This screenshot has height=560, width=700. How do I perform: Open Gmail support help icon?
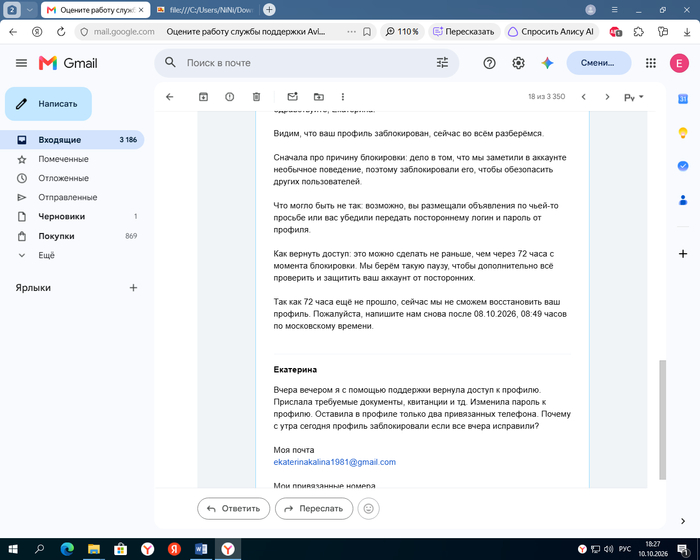pos(489,63)
